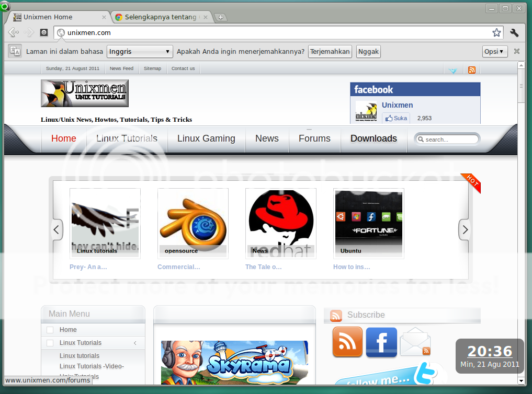This screenshot has height=394, width=532.
Task: Open the opensource Blender thumbnail
Action: coord(193,224)
